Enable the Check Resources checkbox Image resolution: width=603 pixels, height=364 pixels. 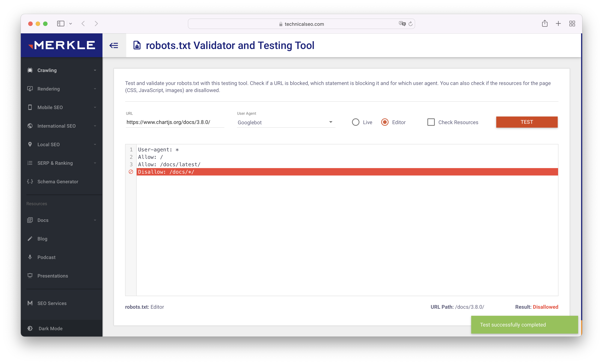coord(431,122)
